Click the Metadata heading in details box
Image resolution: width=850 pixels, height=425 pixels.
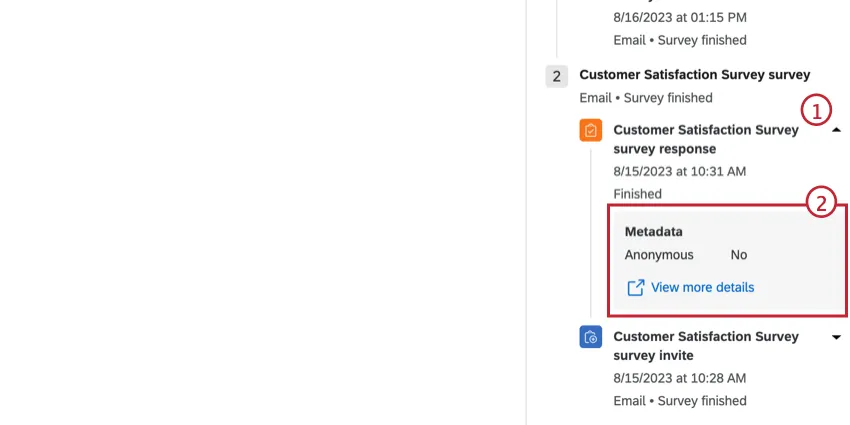(653, 232)
